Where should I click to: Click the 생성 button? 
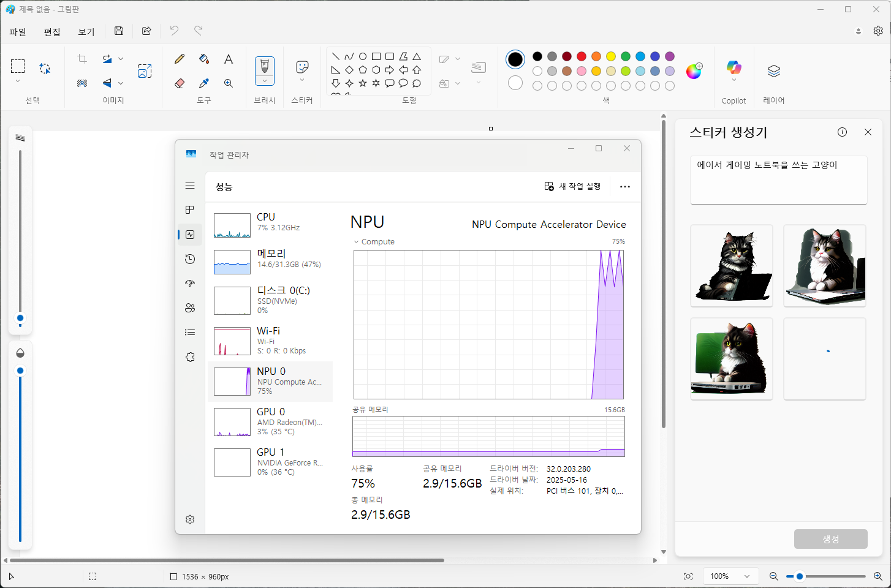tap(830, 539)
